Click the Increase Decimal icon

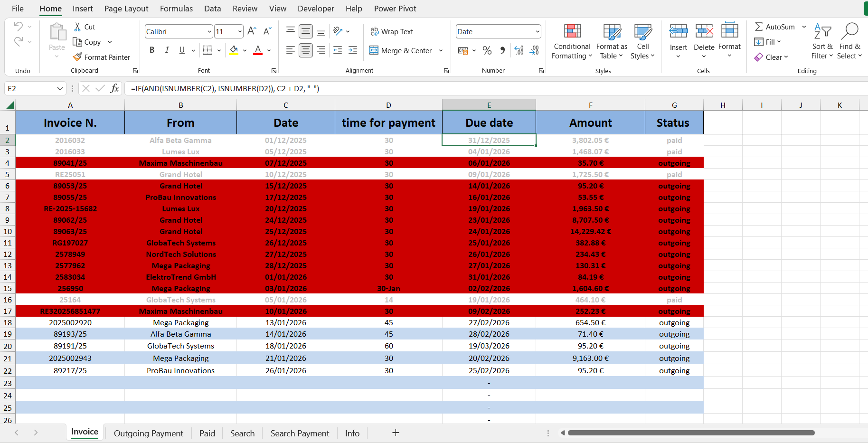(519, 50)
